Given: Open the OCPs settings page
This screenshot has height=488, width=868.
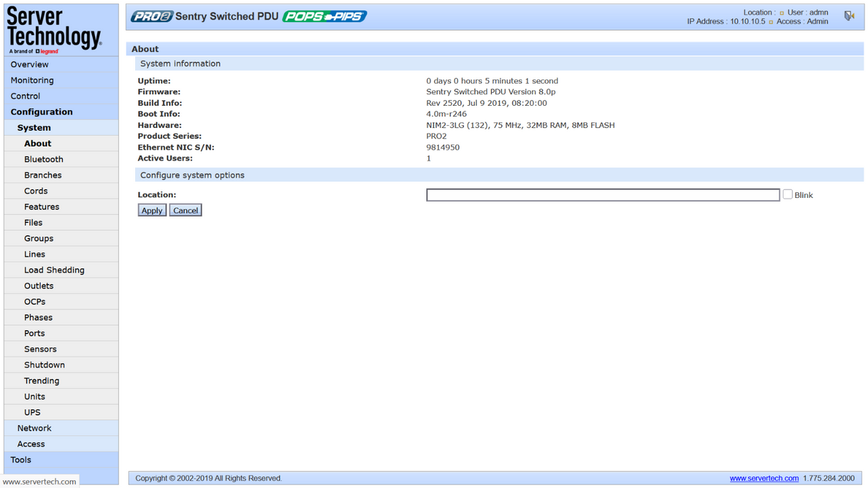Looking at the screenshot, I should (61, 302).
